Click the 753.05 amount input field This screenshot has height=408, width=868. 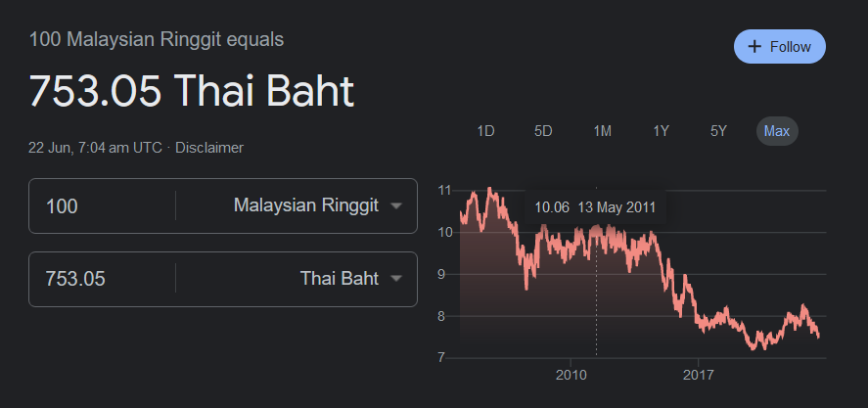103,279
